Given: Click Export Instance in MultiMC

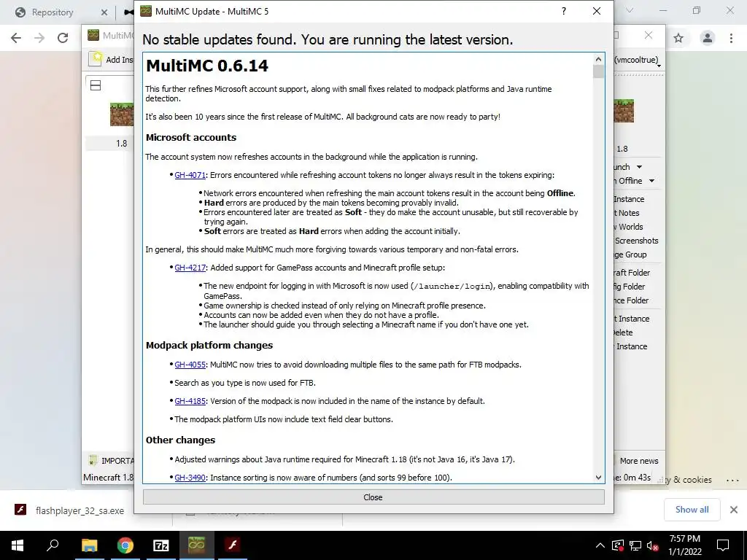Looking at the screenshot, I should (632, 319).
